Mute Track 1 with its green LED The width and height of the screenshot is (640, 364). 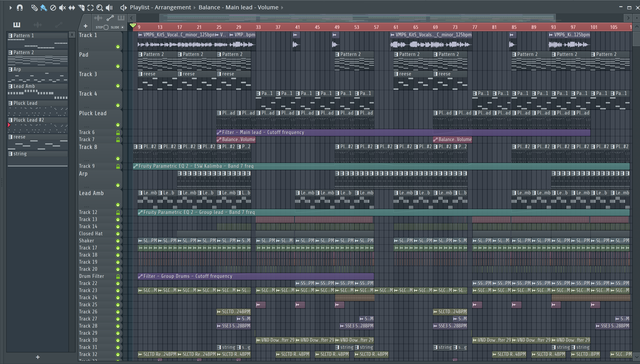(x=118, y=47)
